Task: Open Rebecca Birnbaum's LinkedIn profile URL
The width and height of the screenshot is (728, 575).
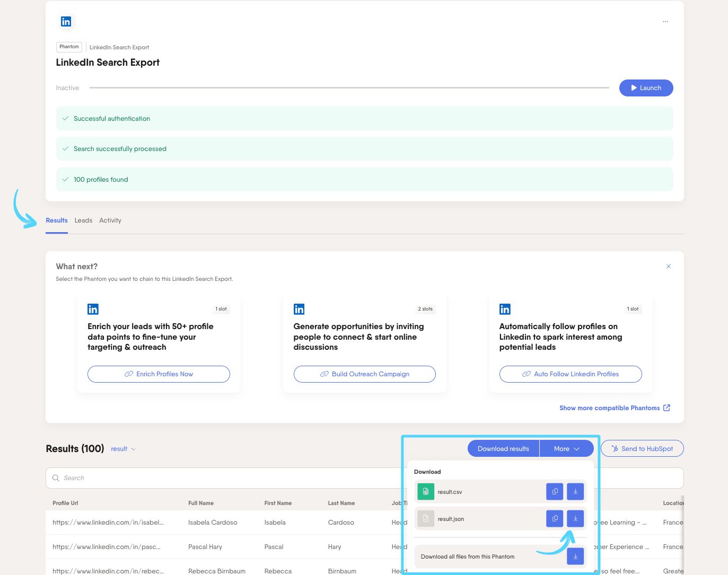Action: (x=108, y=571)
